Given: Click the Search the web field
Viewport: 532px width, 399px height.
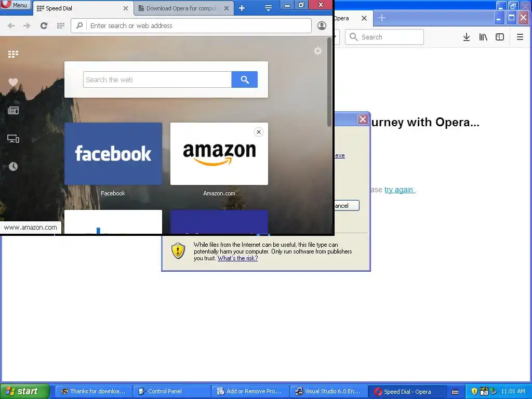Looking at the screenshot, I should [157, 79].
